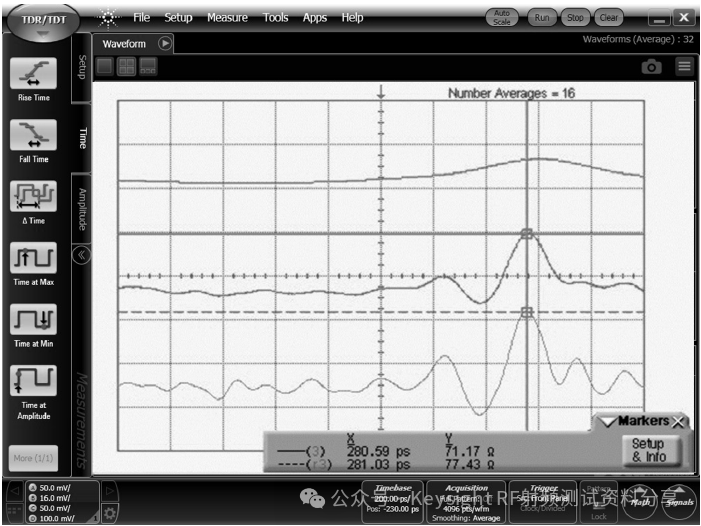Click the More (1/1) button

point(33,458)
